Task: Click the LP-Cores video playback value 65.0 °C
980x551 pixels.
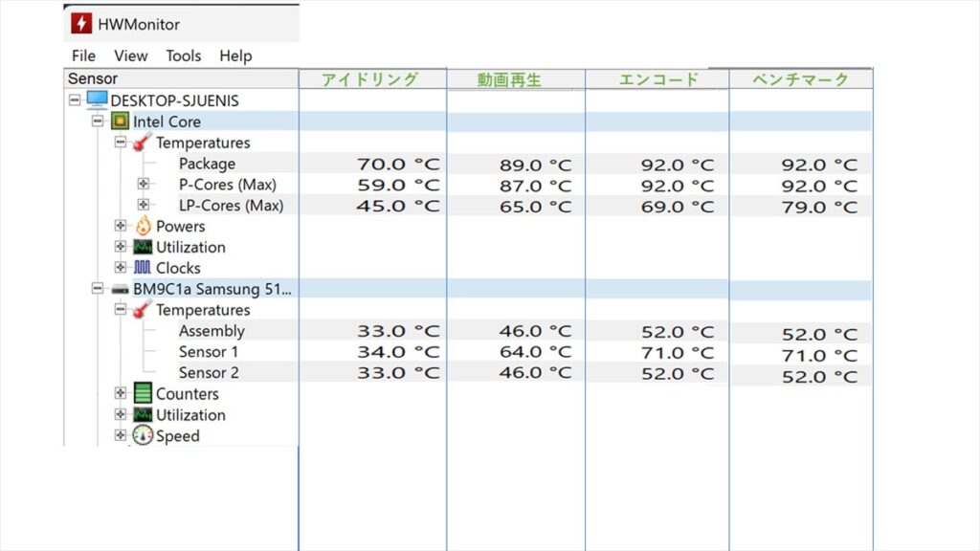Action: click(x=535, y=207)
